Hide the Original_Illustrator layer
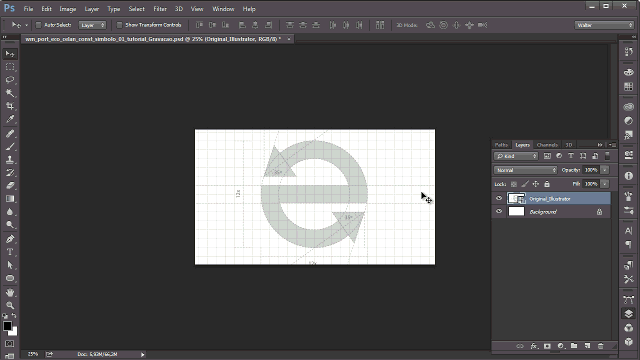This screenshot has width=640, height=360. tap(499, 198)
